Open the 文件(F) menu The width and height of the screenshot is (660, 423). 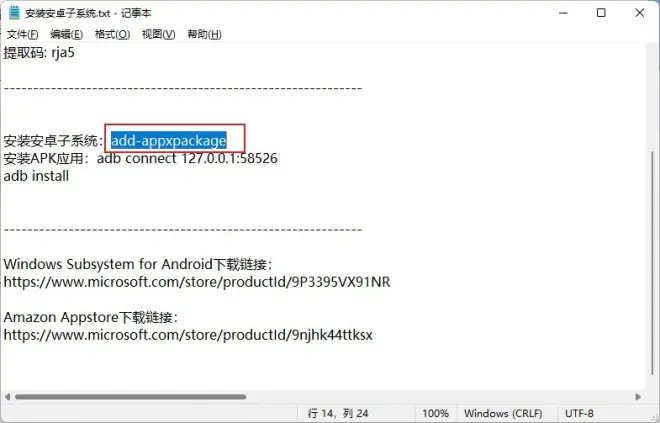tap(22, 34)
